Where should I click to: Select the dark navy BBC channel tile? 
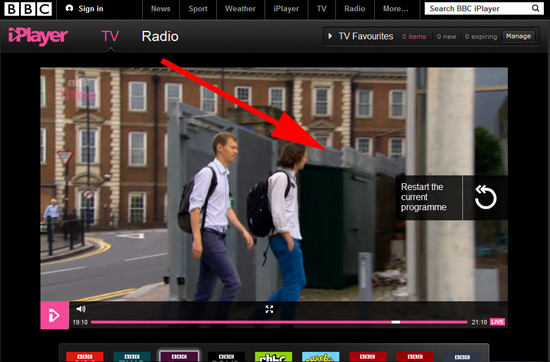[462, 357]
